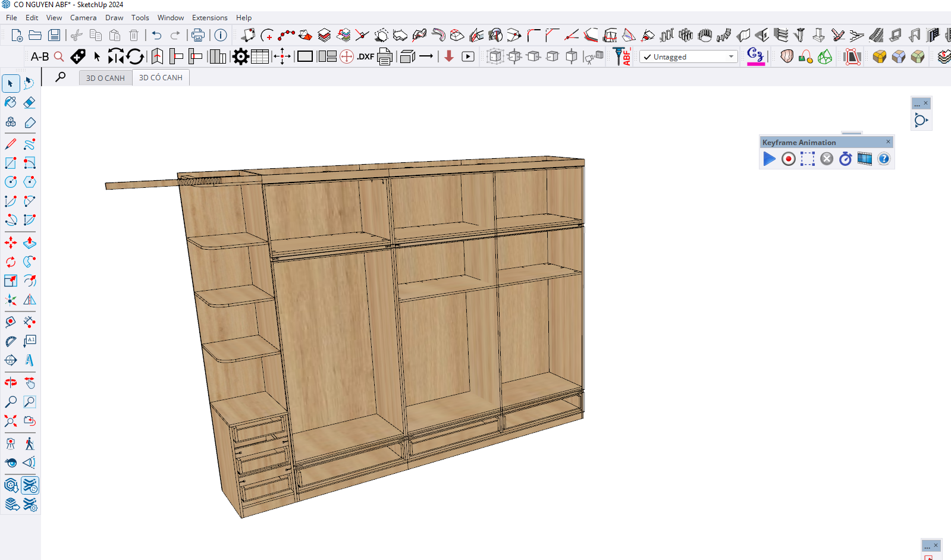Toggle the Untagged tag checkmark
This screenshot has width=951, height=560.
pos(647,57)
